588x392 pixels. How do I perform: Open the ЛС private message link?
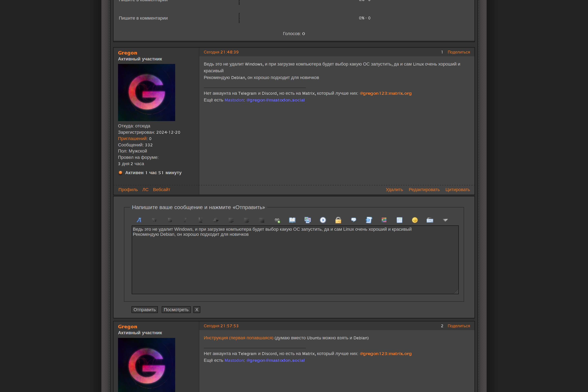tap(145, 189)
